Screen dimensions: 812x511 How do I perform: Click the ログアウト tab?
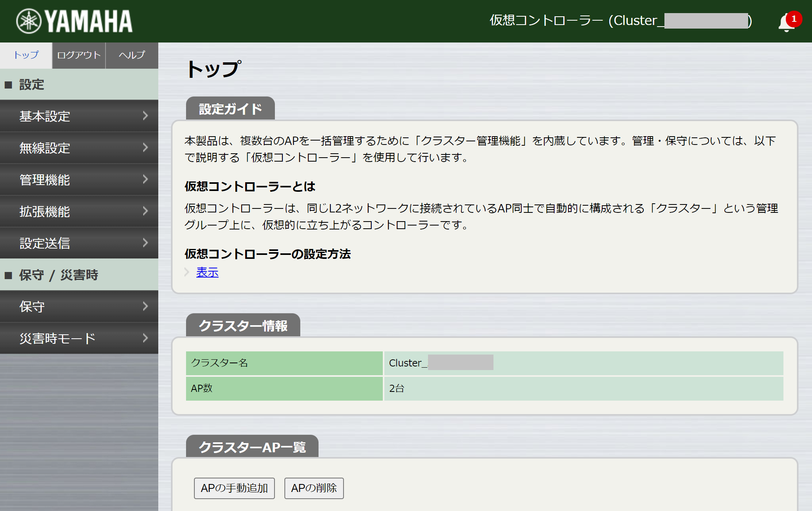tap(78, 56)
